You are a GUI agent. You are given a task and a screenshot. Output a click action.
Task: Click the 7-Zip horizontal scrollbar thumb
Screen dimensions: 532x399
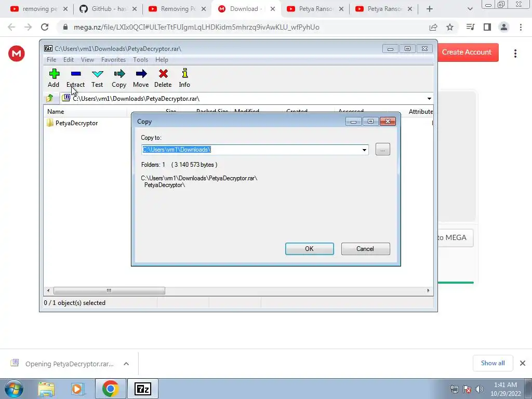coord(109,291)
